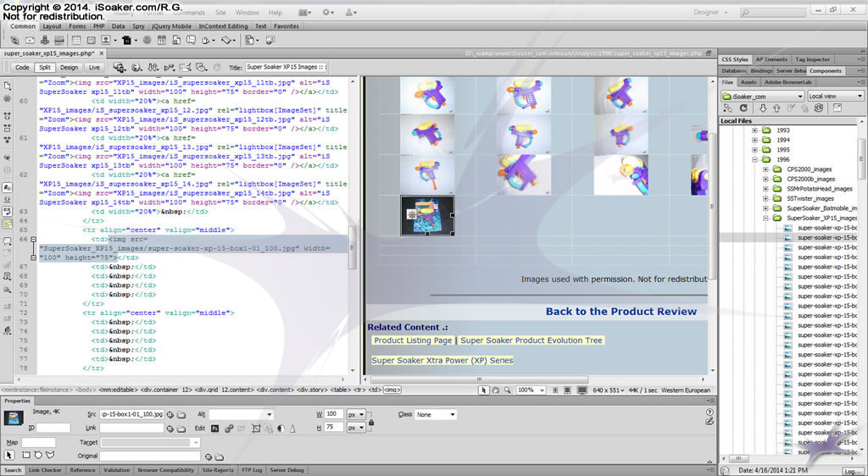
Task: Expand Files panel to show both sites
Action: [837, 108]
